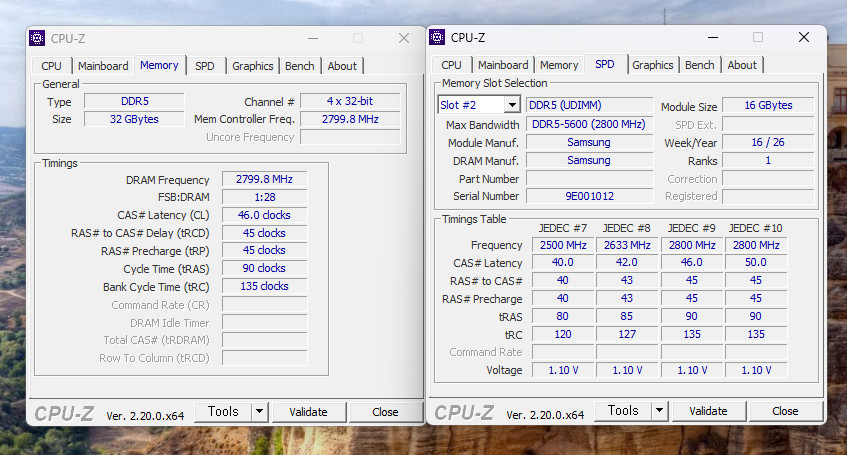Click Validate button in right window

pos(708,411)
